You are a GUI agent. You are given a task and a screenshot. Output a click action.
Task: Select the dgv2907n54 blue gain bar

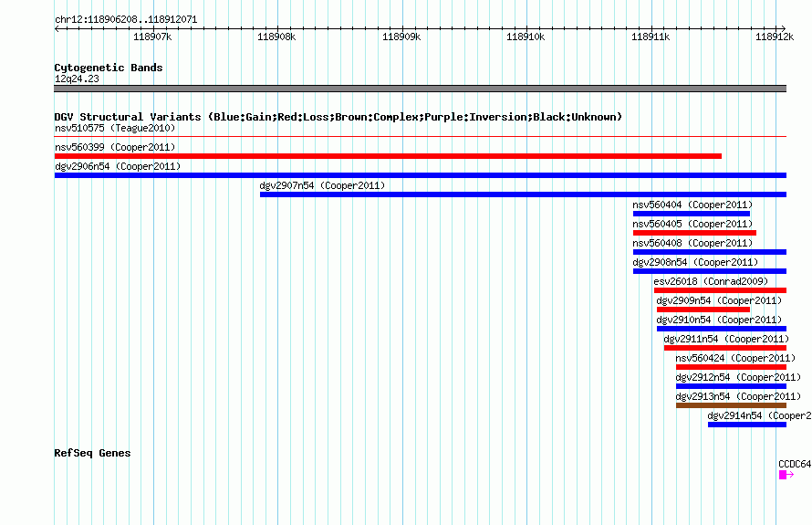[523, 194]
